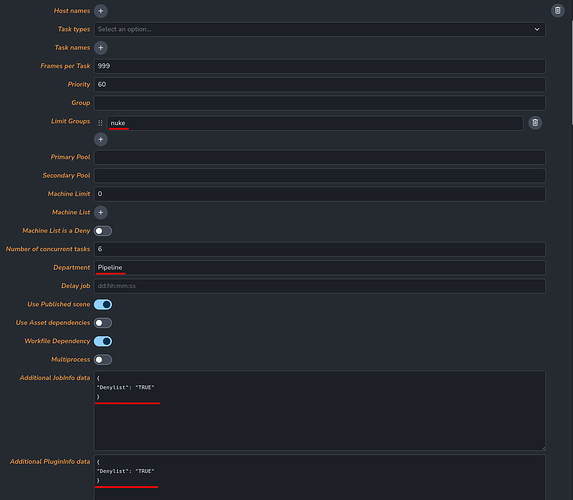Add another Limit Groups entry
This screenshot has width=573, height=500.
pos(100,139)
